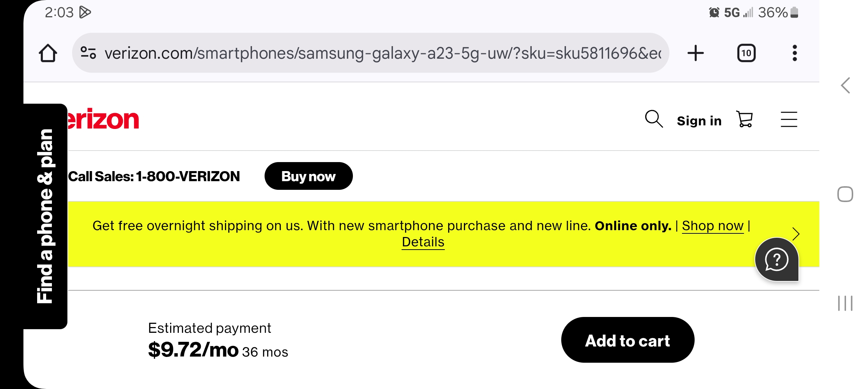Open browser three-dot overflow menu

pos(794,53)
